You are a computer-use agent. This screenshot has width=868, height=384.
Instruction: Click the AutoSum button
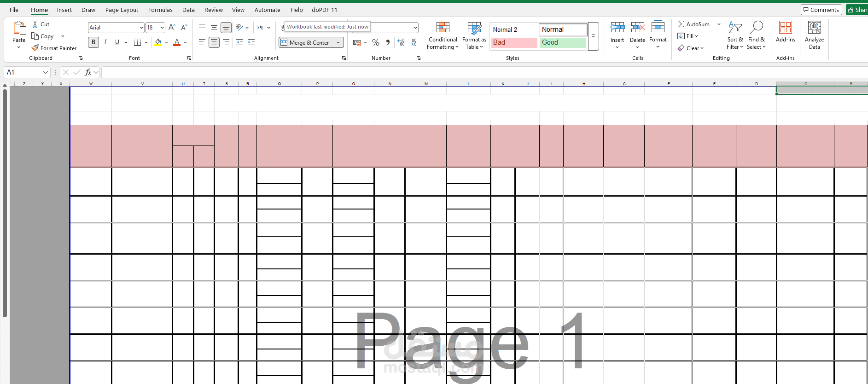click(694, 24)
